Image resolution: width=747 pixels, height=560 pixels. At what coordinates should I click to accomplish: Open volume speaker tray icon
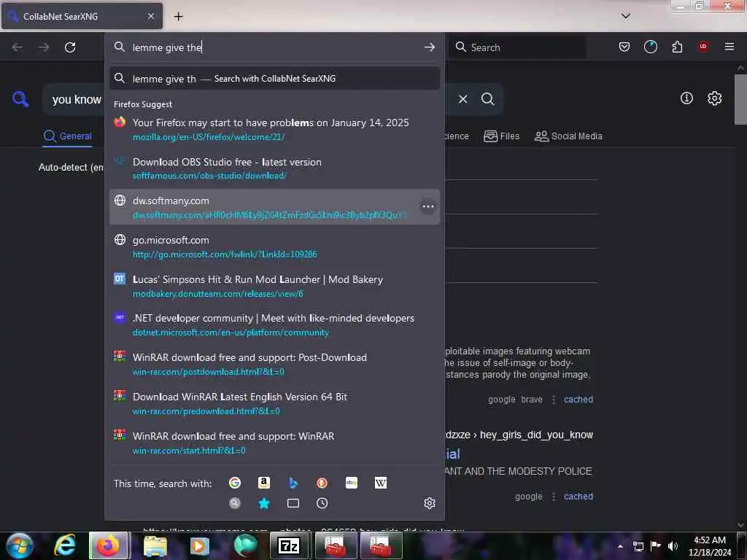[672, 546]
